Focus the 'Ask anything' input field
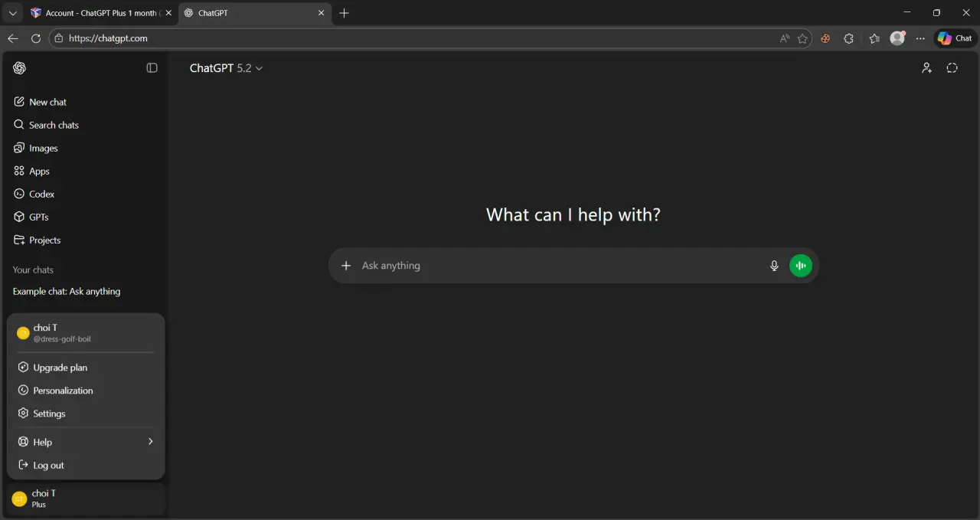The image size is (980, 520). point(559,266)
